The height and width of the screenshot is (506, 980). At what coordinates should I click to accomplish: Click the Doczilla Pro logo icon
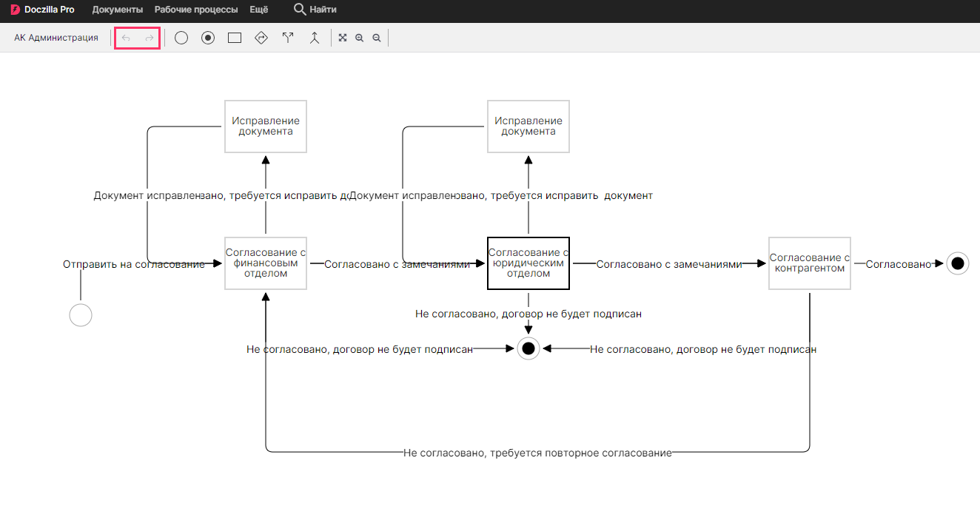[15, 10]
